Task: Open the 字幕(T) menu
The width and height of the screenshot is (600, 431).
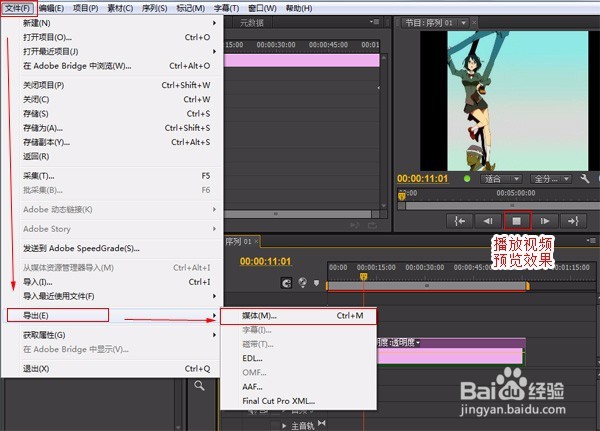Action: coord(227,8)
